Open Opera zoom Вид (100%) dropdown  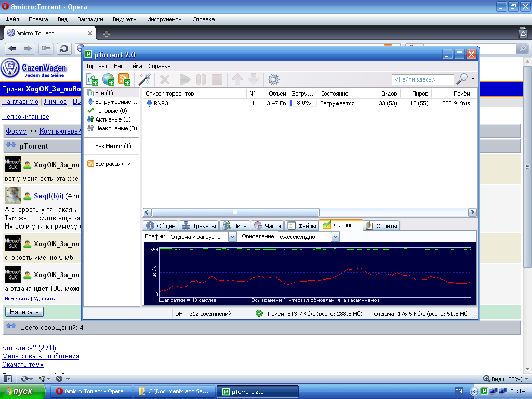click(x=507, y=379)
